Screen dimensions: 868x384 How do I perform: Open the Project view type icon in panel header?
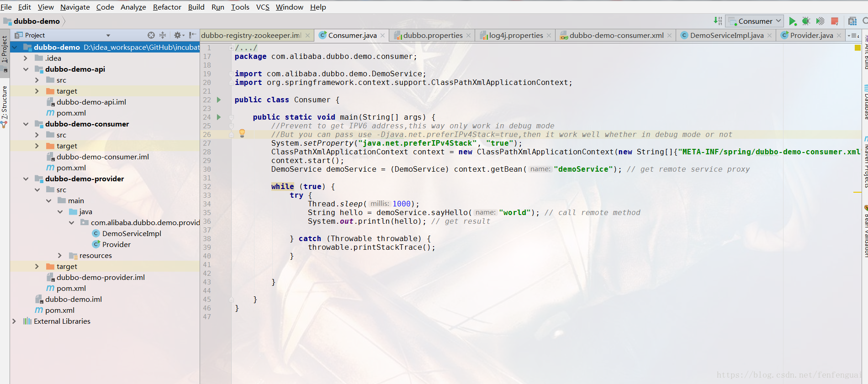(x=19, y=35)
